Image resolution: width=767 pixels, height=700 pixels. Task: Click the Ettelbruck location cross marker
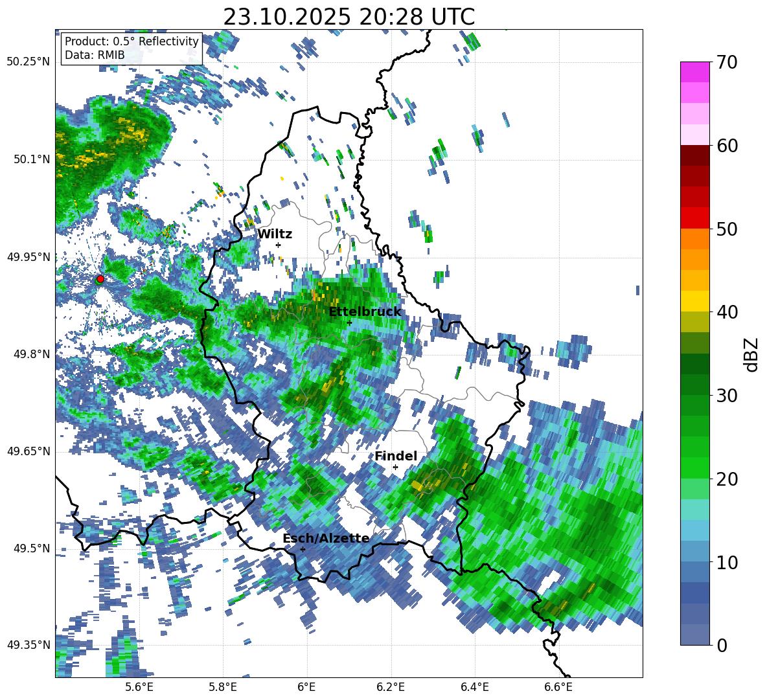349,322
